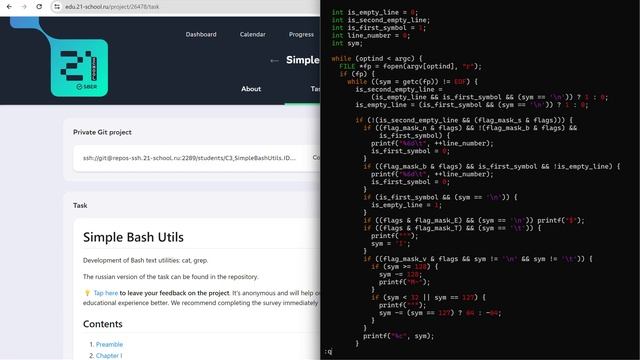The image size is (640, 360).
Task: Click the 'if (sym >= 128)' line
Action: (x=404, y=267)
